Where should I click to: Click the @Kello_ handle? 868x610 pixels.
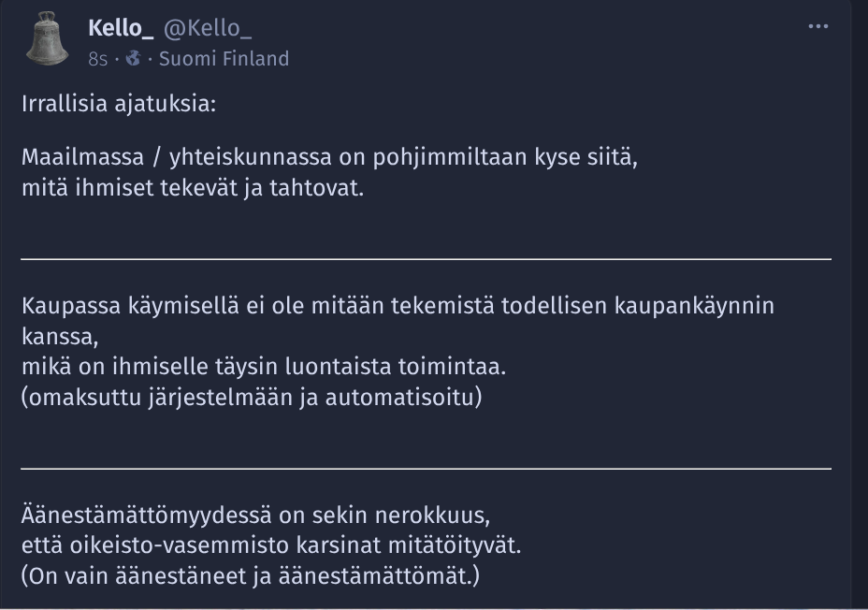coord(208,29)
